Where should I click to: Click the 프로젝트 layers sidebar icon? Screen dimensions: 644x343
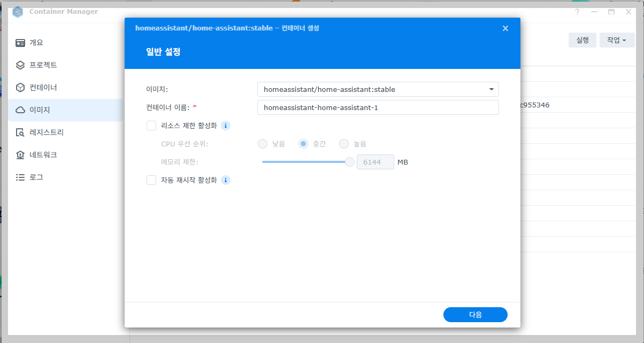tap(20, 65)
